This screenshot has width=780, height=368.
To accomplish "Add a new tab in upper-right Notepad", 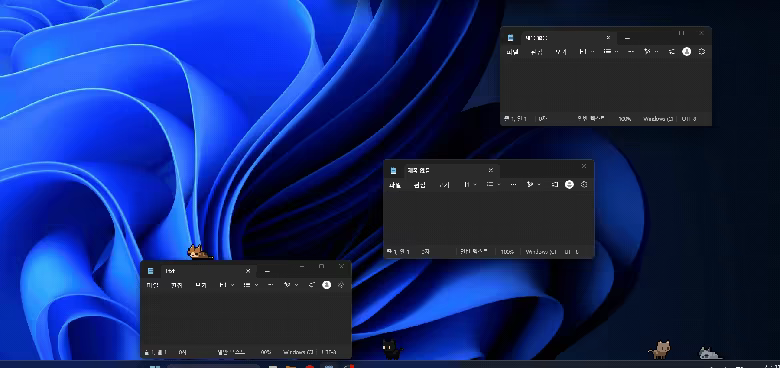I will (627, 38).
